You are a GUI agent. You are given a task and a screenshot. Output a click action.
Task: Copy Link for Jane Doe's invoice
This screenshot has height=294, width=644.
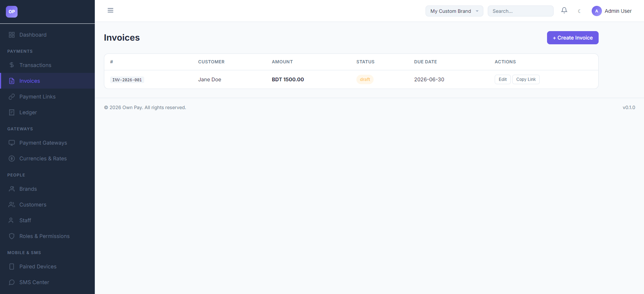pyautogui.click(x=526, y=79)
